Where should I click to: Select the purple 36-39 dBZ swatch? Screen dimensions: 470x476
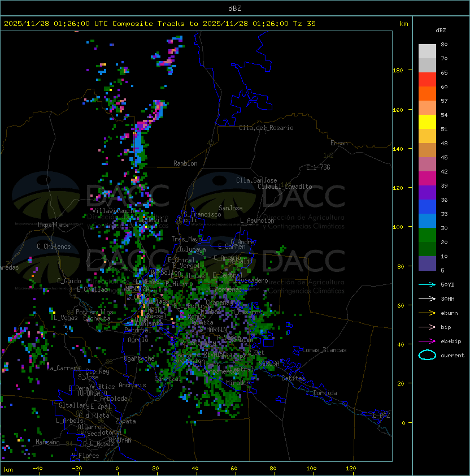coord(427,192)
